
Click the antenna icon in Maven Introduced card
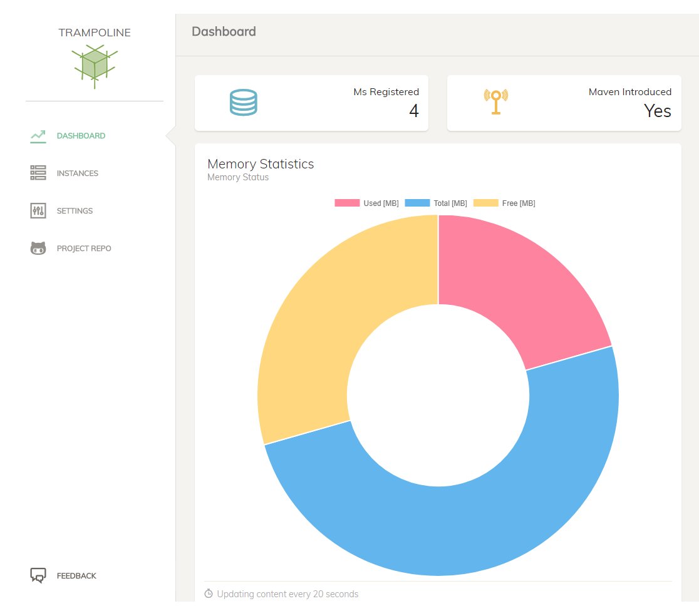[495, 101]
